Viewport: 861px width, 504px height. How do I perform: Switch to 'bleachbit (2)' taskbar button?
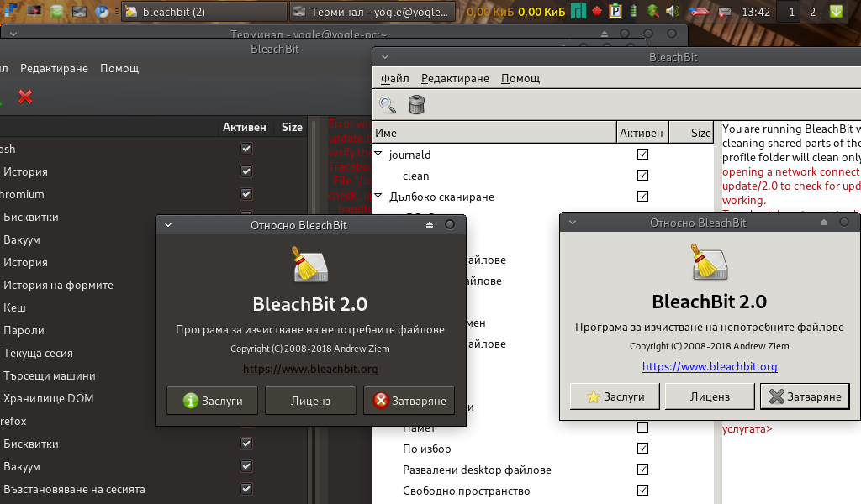click(x=203, y=12)
